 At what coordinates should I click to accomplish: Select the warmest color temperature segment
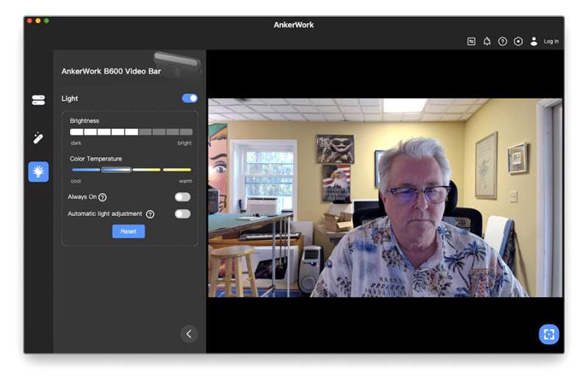point(177,170)
